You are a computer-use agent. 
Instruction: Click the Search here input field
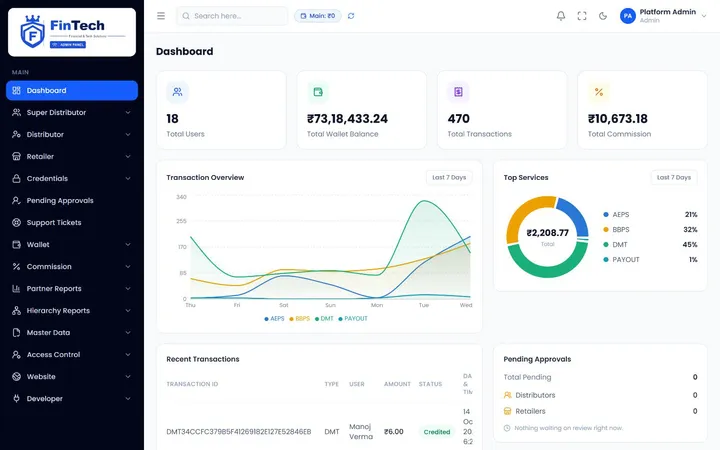click(232, 16)
